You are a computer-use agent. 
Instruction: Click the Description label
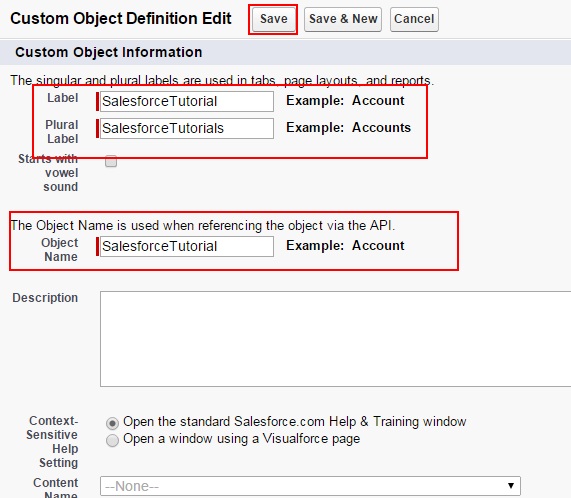[45, 298]
